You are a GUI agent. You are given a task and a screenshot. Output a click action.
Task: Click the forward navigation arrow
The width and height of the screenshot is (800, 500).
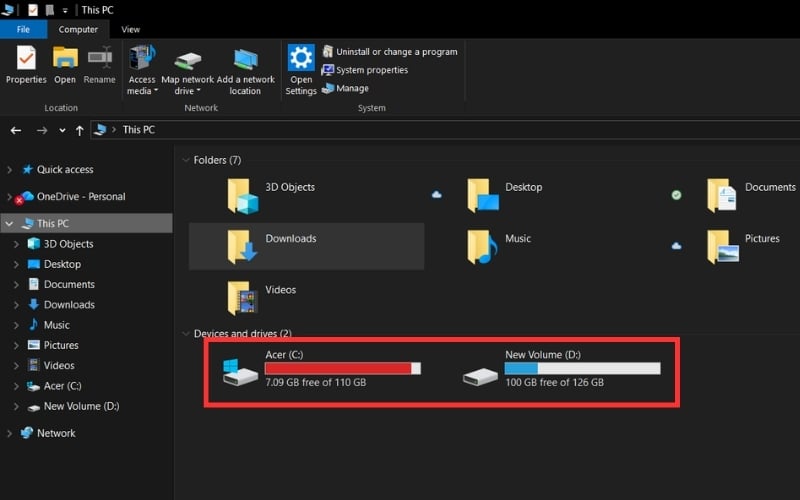42,131
